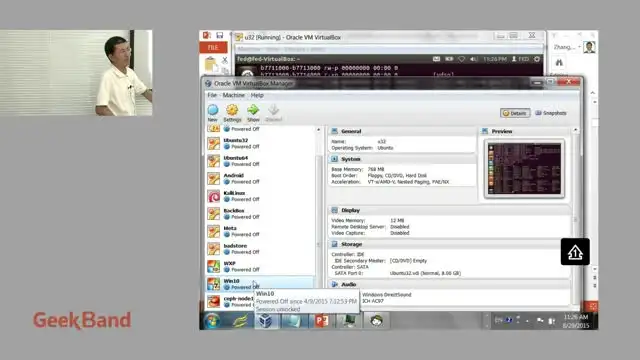
Task: Select the Win10 virtual machine
Action: click(260, 284)
